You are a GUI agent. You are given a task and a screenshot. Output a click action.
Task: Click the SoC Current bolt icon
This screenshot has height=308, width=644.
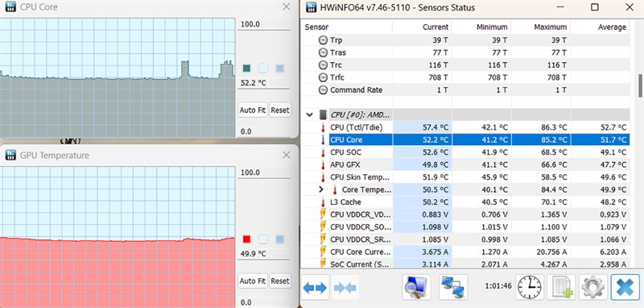323,264
